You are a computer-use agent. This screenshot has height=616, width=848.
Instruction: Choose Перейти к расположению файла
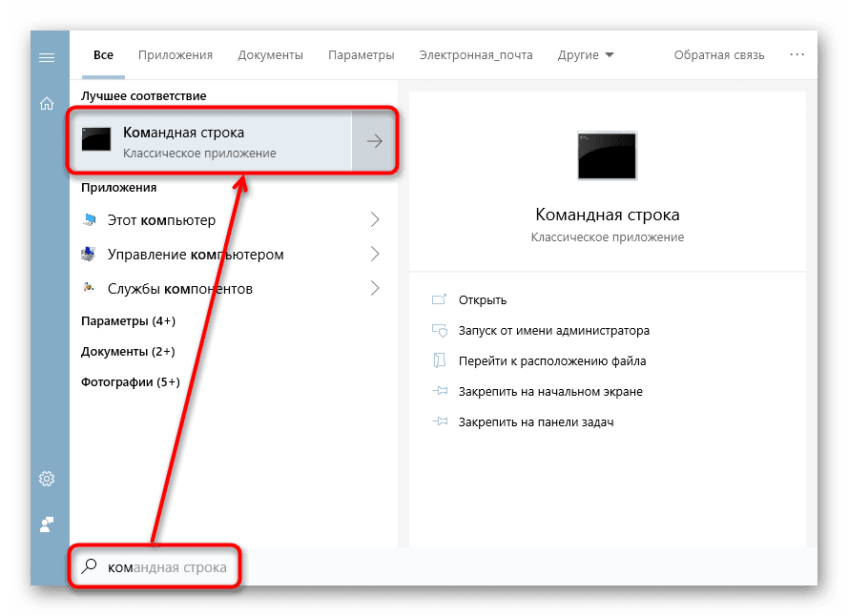pyautogui.click(x=552, y=360)
